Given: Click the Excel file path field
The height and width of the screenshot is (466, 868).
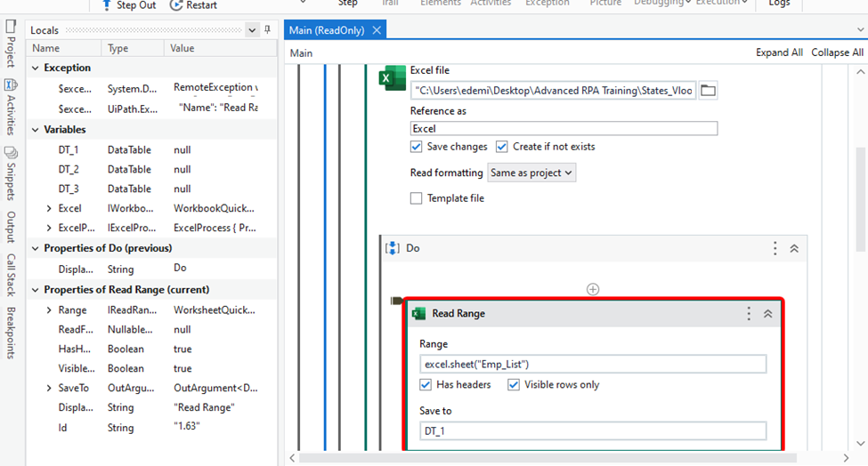Looking at the screenshot, I should click(x=553, y=91).
